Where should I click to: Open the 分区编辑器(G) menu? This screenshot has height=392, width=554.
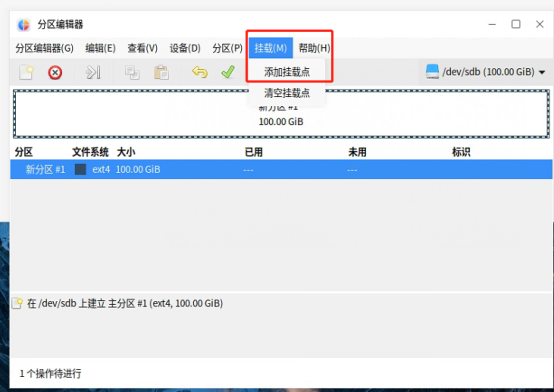point(44,48)
